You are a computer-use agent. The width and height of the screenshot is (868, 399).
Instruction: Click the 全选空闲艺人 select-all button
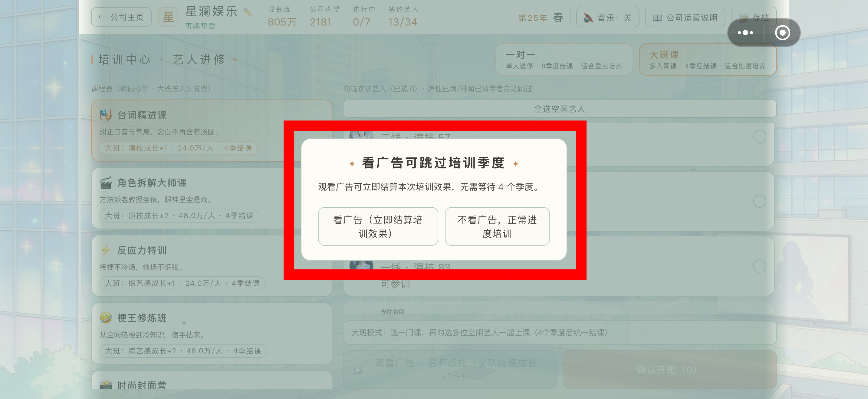(x=560, y=109)
